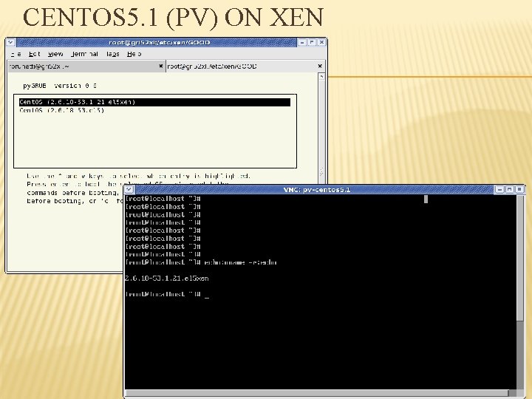Maximize the terminal window
532x399 pixels.
[x=312, y=42]
